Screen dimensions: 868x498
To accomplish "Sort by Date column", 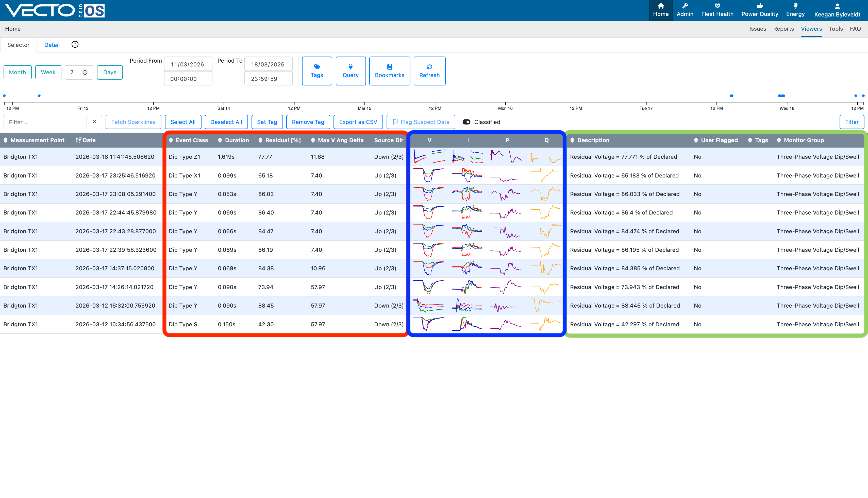I will pos(86,140).
